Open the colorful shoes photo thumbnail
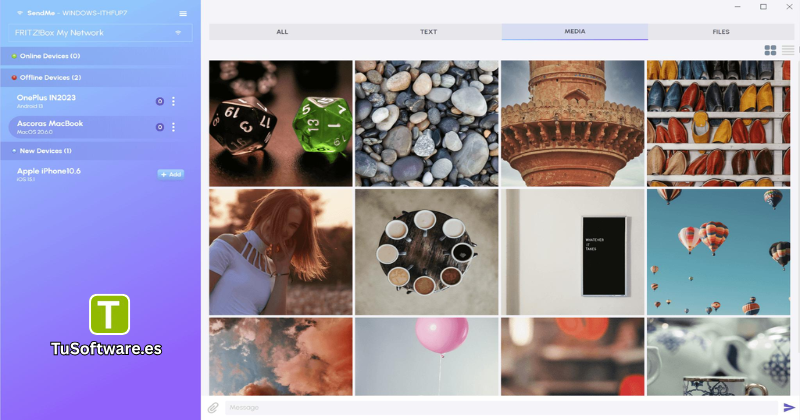800x420 pixels. (x=718, y=123)
